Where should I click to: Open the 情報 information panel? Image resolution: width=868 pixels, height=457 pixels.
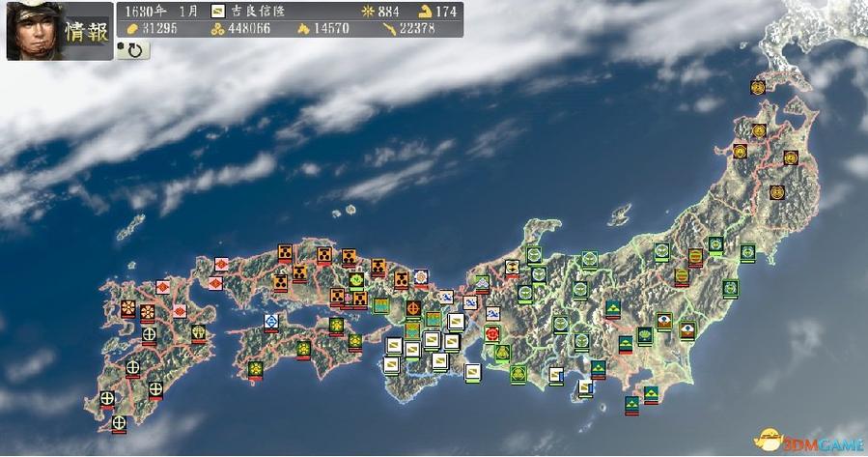coord(87,32)
